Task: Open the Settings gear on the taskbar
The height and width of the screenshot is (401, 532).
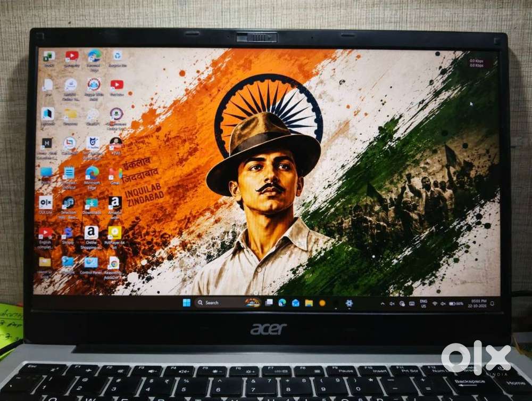Action: tap(349, 303)
